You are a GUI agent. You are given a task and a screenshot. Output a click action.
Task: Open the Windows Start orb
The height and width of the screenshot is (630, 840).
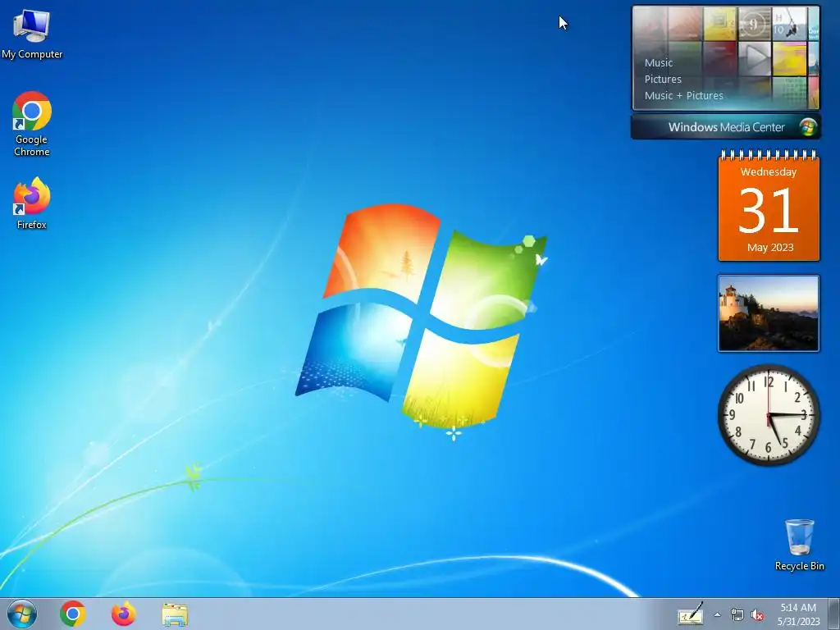(22, 614)
